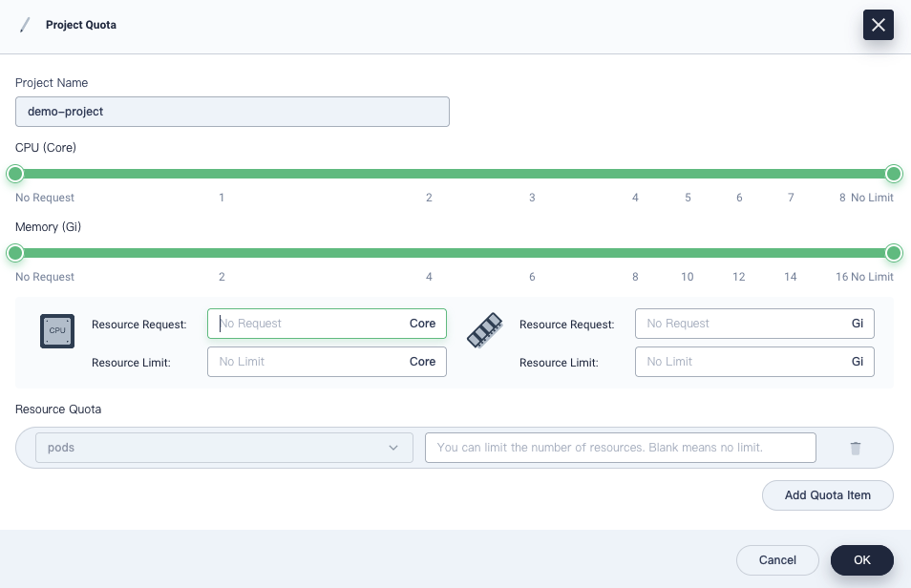Click the resource quota value input field
Viewport: 911px width, 588px height.
click(x=620, y=448)
